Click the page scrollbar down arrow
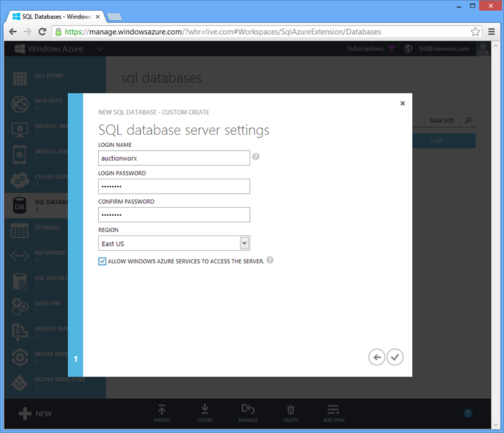 click(x=495, y=425)
